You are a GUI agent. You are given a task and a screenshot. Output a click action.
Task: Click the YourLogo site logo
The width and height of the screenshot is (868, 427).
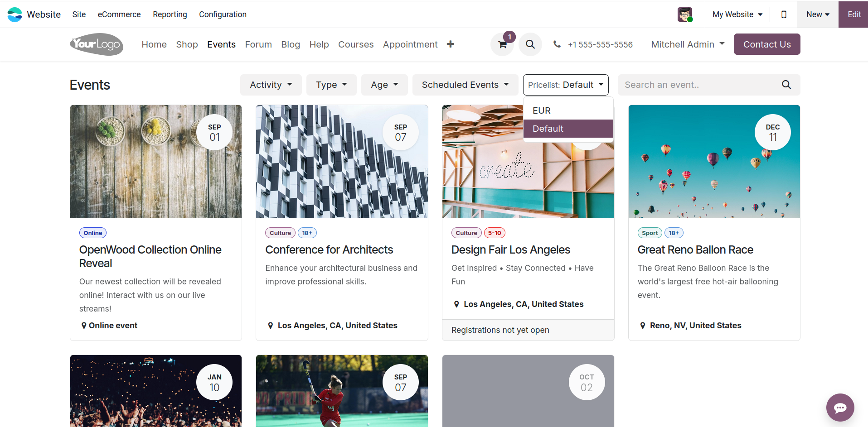click(x=96, y=44)
